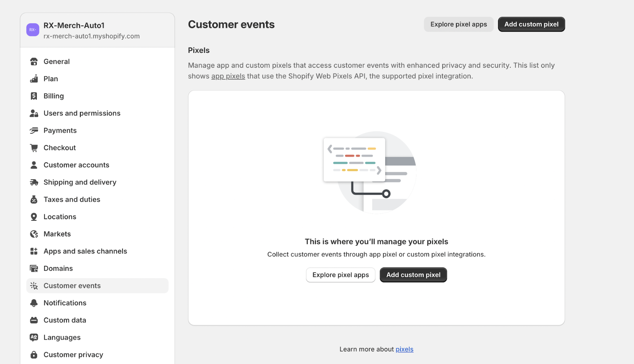The width and height of the screenshot is (634, 364).
Task: Click the Add custom pixel button at top
Action: click(x=531, y=24)
